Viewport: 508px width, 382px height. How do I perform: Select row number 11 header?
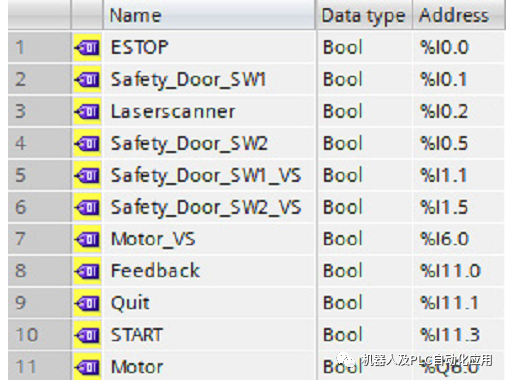coord(39,366)
